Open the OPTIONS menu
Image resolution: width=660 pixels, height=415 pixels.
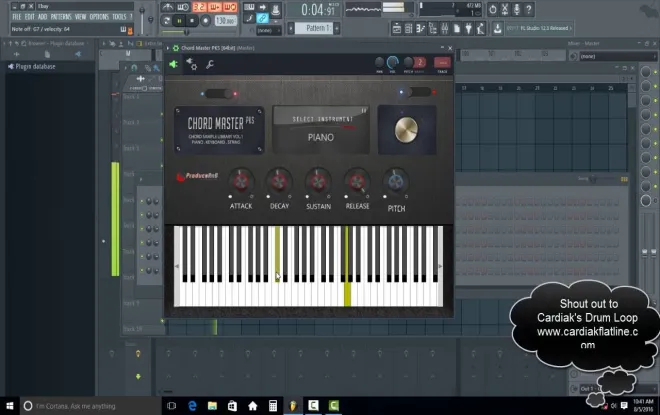[x=99, y=17]
